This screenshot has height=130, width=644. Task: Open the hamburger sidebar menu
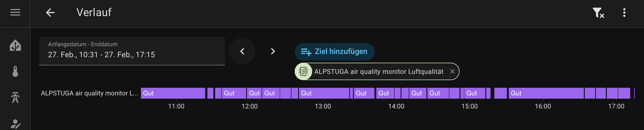(15, 12)
